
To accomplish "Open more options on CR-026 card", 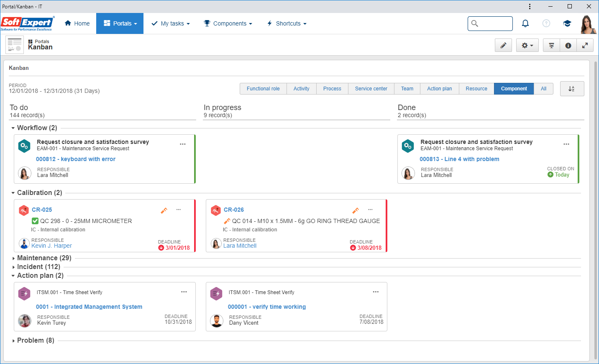I will (370, 209).
